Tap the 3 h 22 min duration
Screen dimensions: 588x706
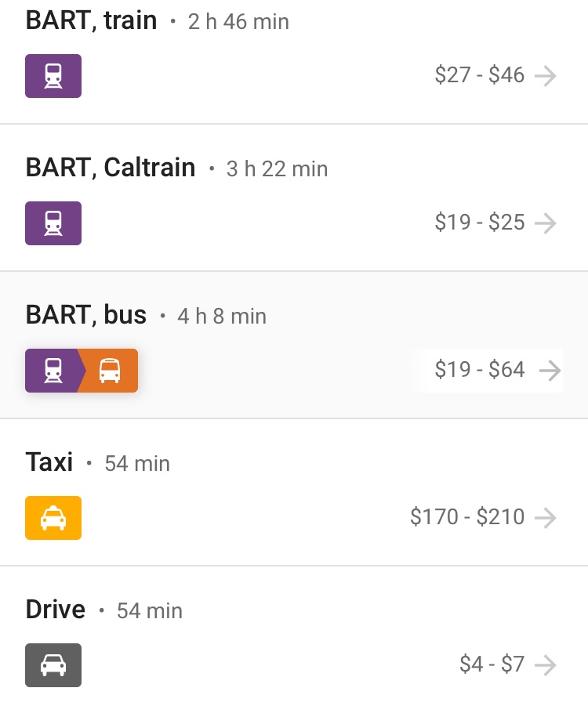pyautogui.click(x=277, y=169)
